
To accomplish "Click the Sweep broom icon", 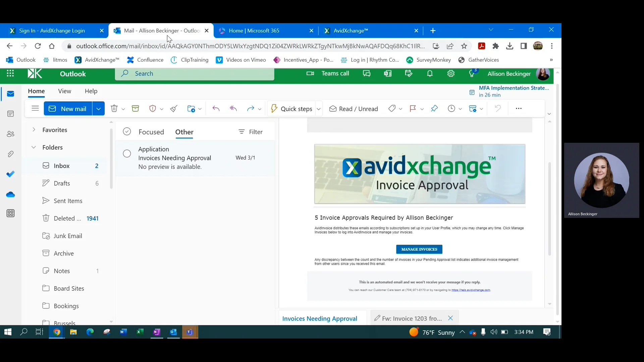I will tap(174, 109).
